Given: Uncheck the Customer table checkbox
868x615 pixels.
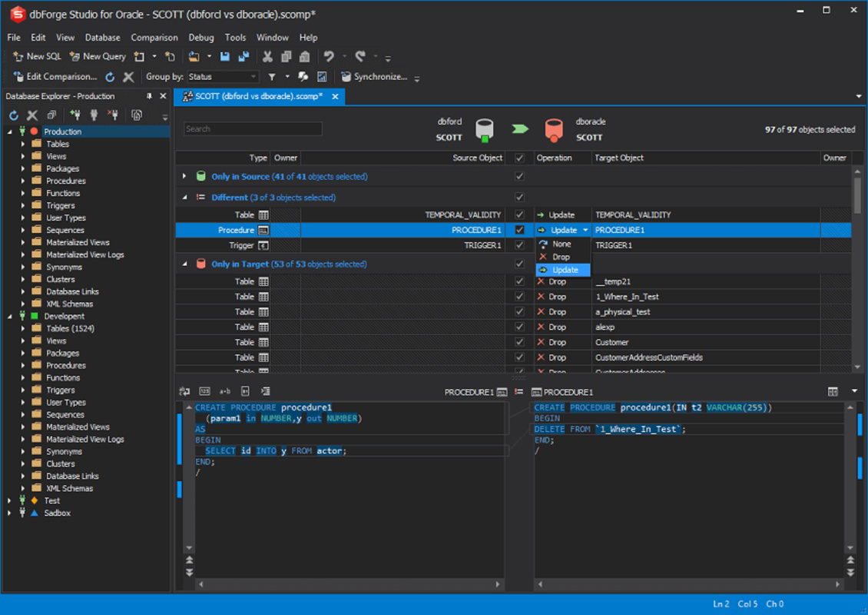Looking at the screenshot, I should 519,342.
